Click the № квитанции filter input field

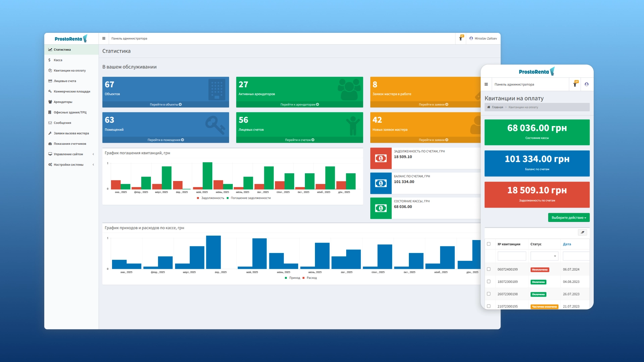pos(512,256)
